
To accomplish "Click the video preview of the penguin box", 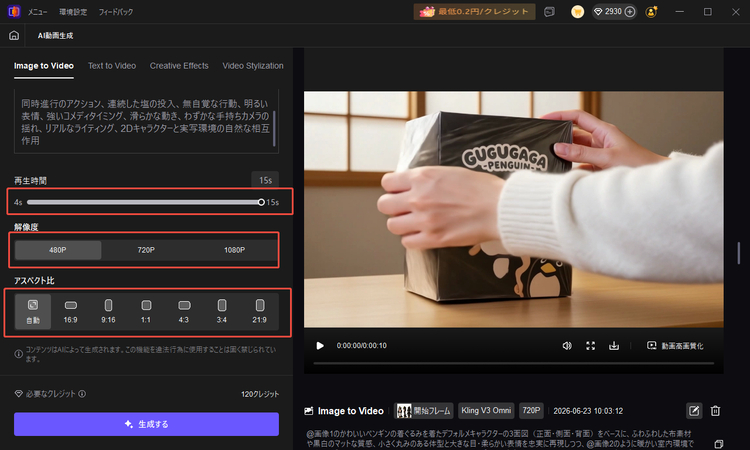I will coord(514,209).
